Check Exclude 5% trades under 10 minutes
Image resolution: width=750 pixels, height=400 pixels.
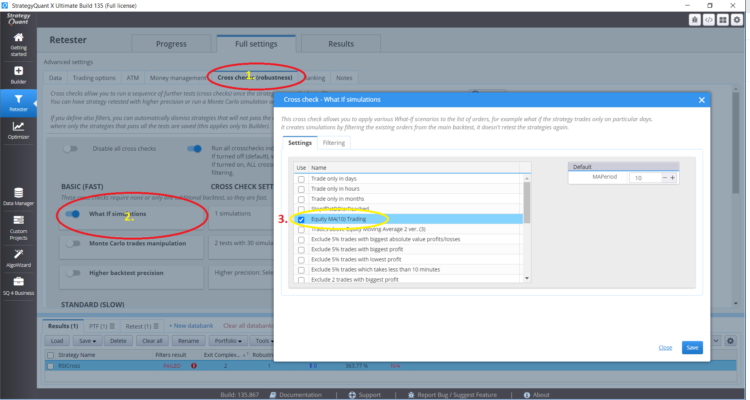point(301,270)
